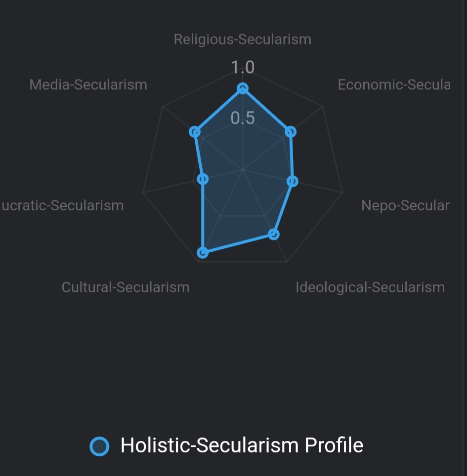This screenshot has width=467, height=476.
Task: Select the Bureaucratic-Secularism axis label
Action: tap(62, 205)
